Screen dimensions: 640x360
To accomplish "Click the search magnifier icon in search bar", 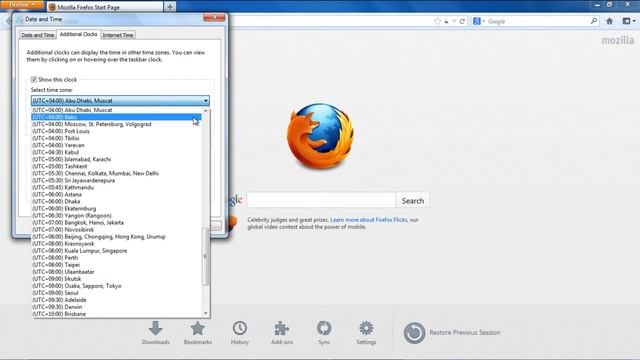I will point(593,21).
